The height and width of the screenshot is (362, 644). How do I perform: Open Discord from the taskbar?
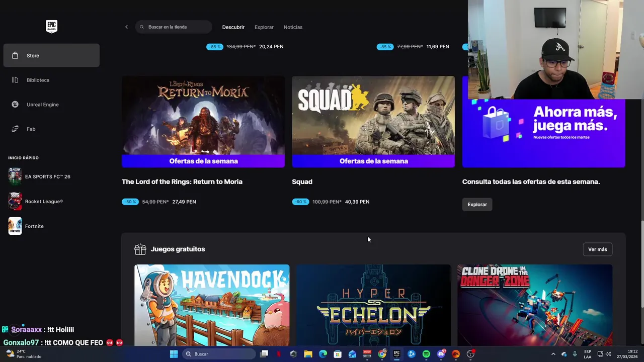click(441, 354)
